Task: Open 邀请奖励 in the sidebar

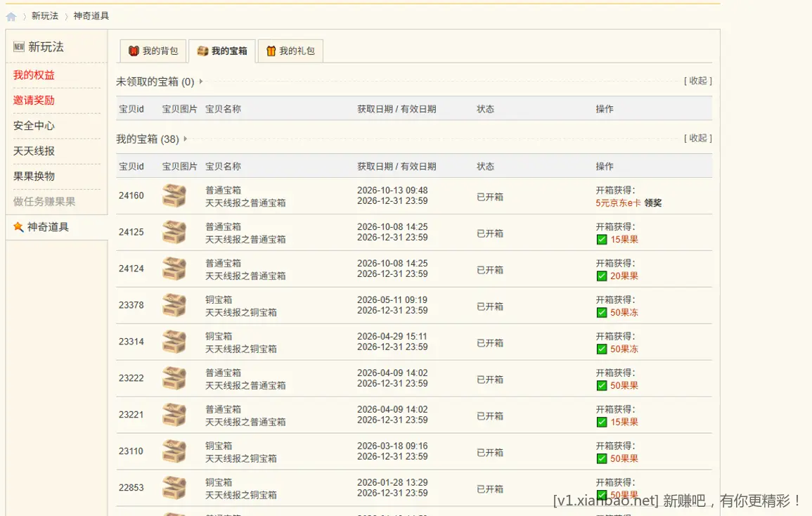Action: (34, 101)
